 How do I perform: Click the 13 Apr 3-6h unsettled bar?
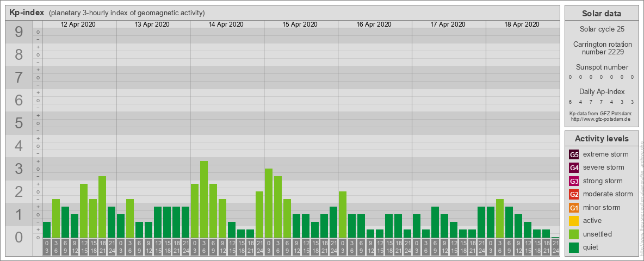(x=130, y=219)
